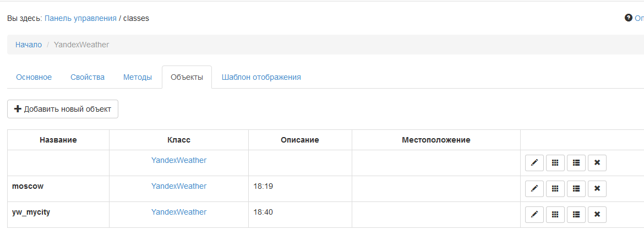Follow the Панель управления link
This screenshot has width=644, height=251.
pyautogui.click(x=80, y=18)
